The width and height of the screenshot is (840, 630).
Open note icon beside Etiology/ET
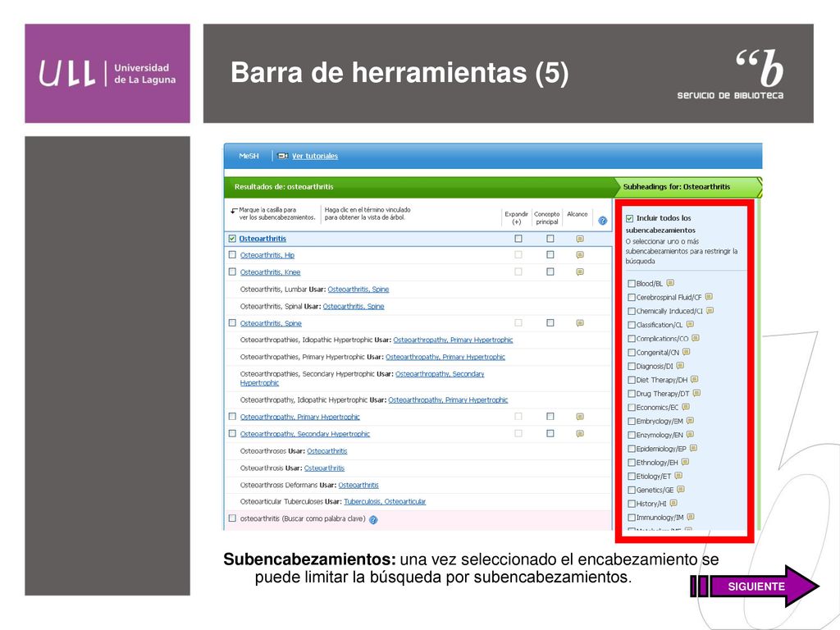[678, 476]
